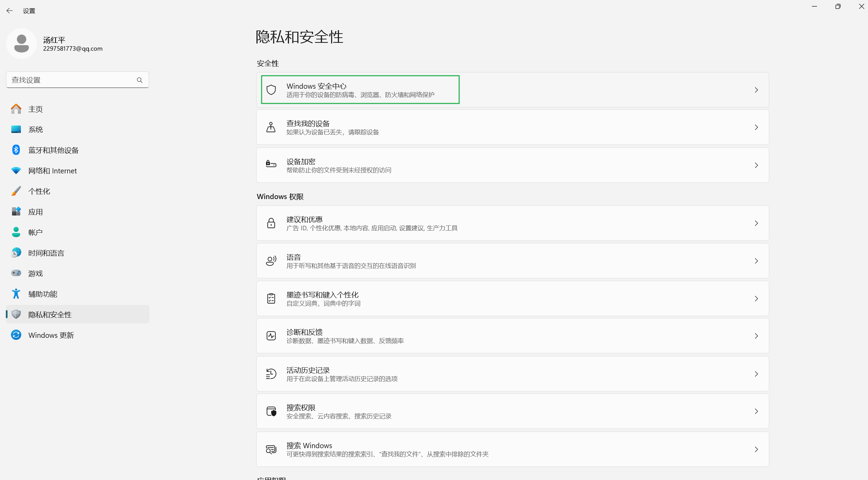Click the 诊断和反馈 pulse icon

(x=271, y=336)
